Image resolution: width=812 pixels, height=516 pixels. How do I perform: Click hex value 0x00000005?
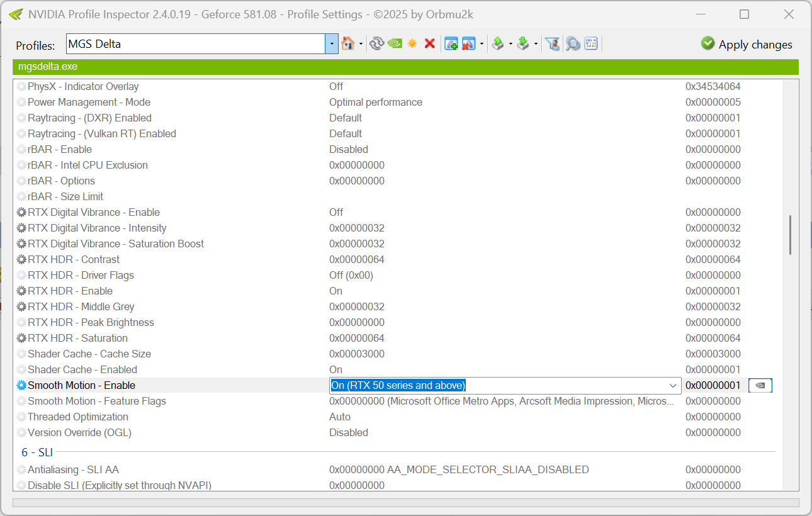pos(713,102)
